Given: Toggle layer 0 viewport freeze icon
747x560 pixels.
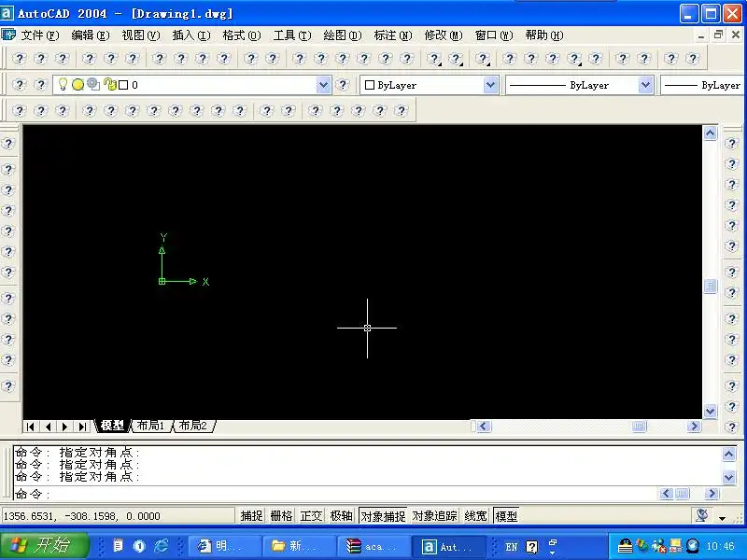Looking at the screenshot, I should (93, 85).
